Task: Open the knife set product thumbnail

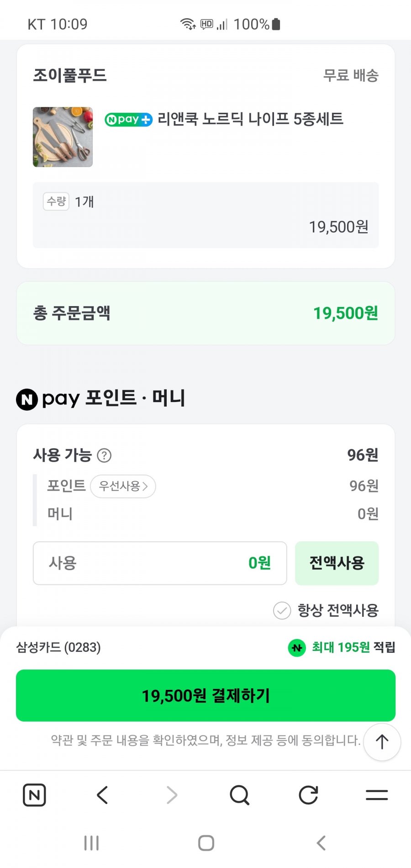Action: click(x=63, y=137)
